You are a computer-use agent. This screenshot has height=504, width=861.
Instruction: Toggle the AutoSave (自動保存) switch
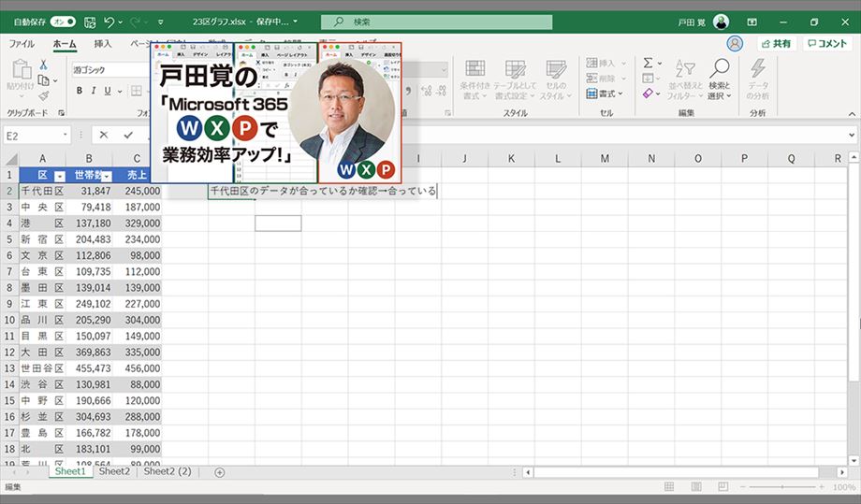pos(63,22)
